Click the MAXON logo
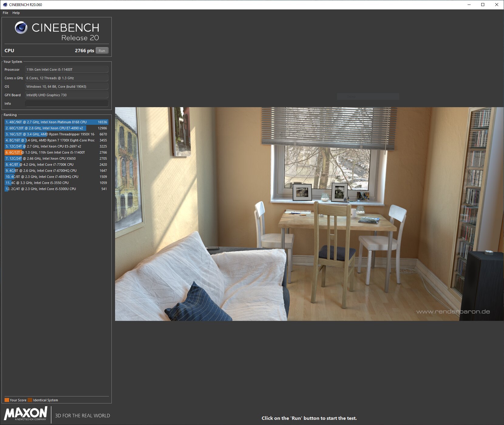This screenshot has width=504, height=425. [26, 414]
